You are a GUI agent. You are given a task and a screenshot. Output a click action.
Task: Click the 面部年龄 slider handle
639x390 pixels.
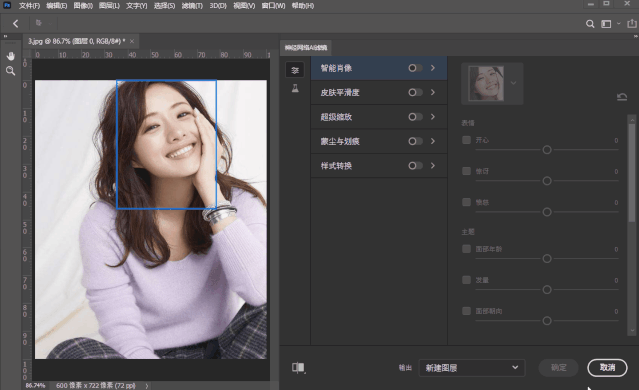pyautogui.click(x=547, y=259)
